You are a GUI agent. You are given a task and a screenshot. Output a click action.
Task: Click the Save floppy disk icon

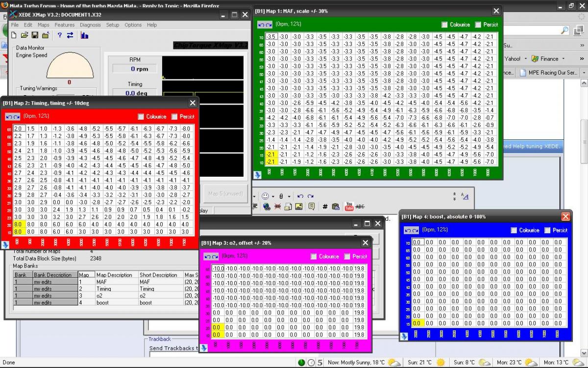35,35
